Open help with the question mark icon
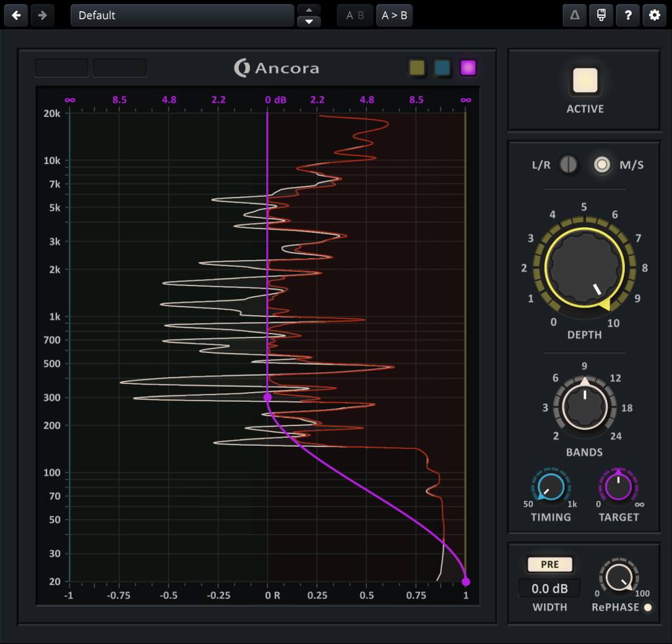The height and width of the screenshot is (644, 672). coord(628,16)
